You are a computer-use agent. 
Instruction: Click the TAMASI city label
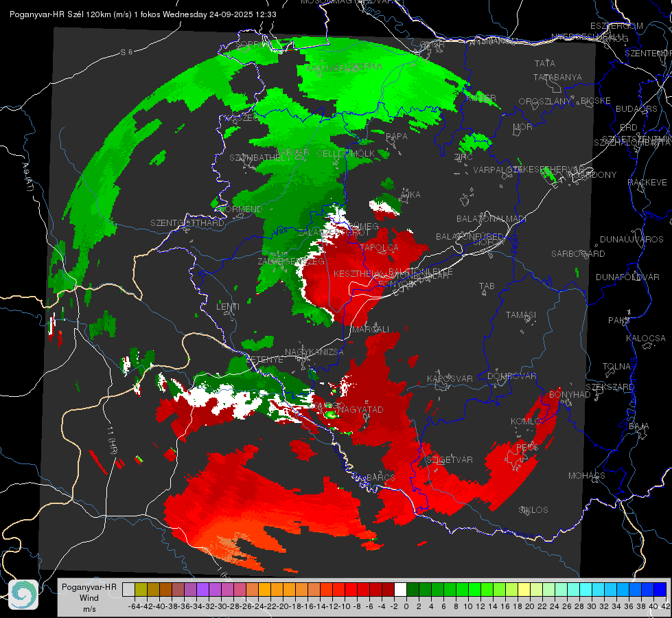click(x=521, y=315)
